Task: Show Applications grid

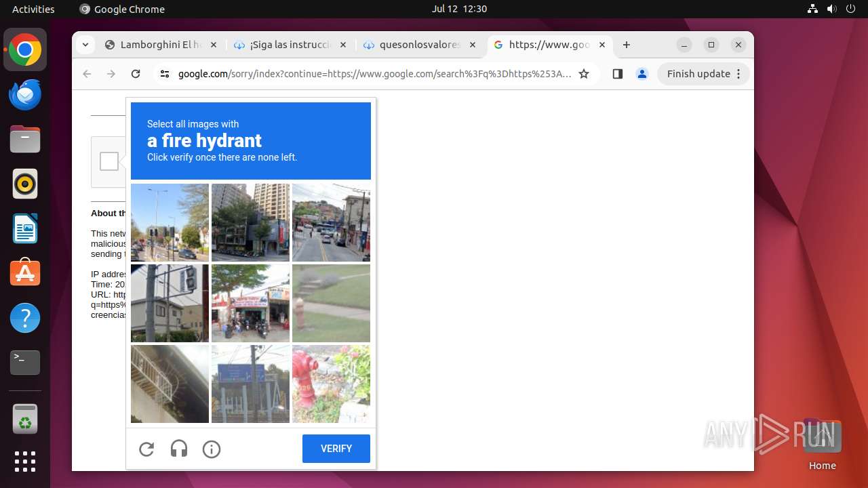Action: pyautogui.click(x=25, y=462)
